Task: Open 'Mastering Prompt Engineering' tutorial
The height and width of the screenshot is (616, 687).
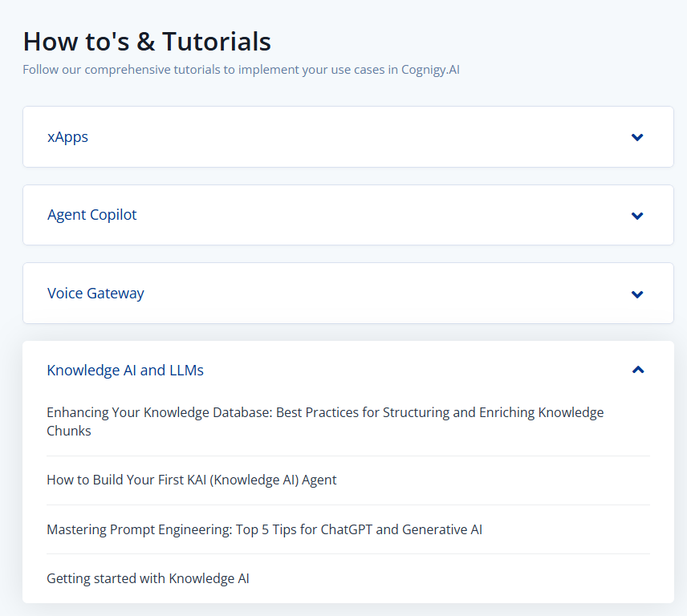Action: [264, 529]
